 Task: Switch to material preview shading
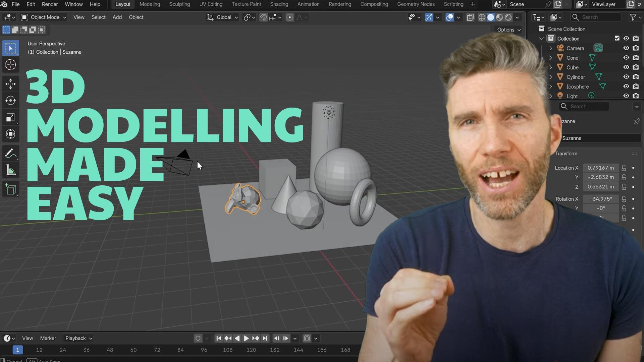point(500,17)
